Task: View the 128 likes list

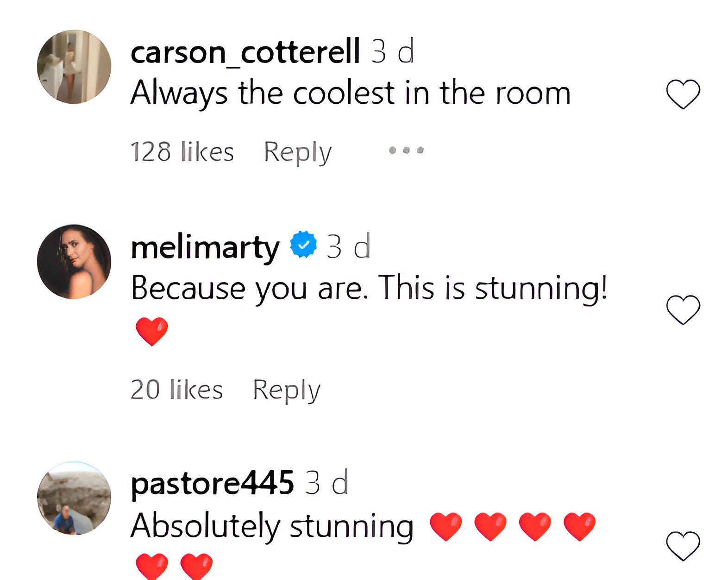Action: pos(182,151)
